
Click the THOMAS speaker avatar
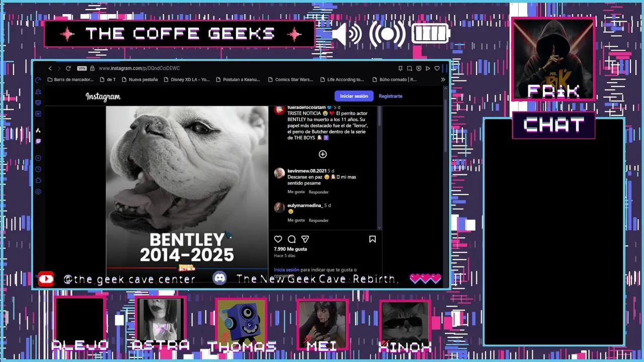pyautogui.click(x=242, y=322)
